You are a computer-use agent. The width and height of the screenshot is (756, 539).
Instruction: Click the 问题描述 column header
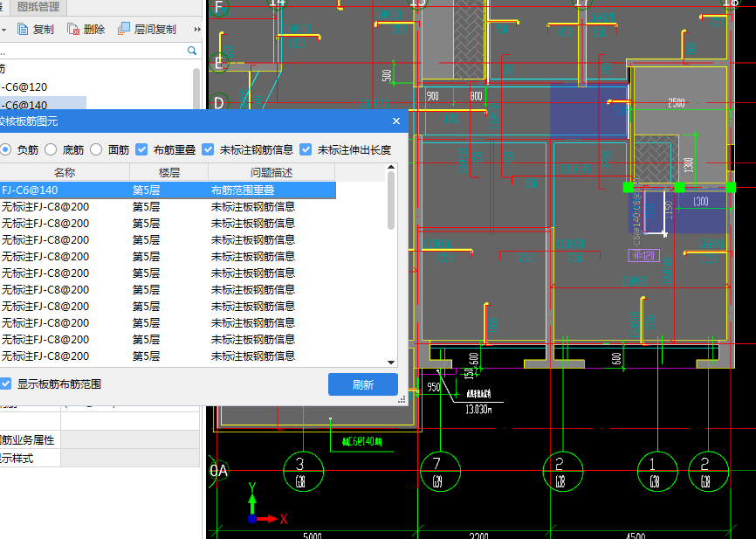click(x=271, y=172)
